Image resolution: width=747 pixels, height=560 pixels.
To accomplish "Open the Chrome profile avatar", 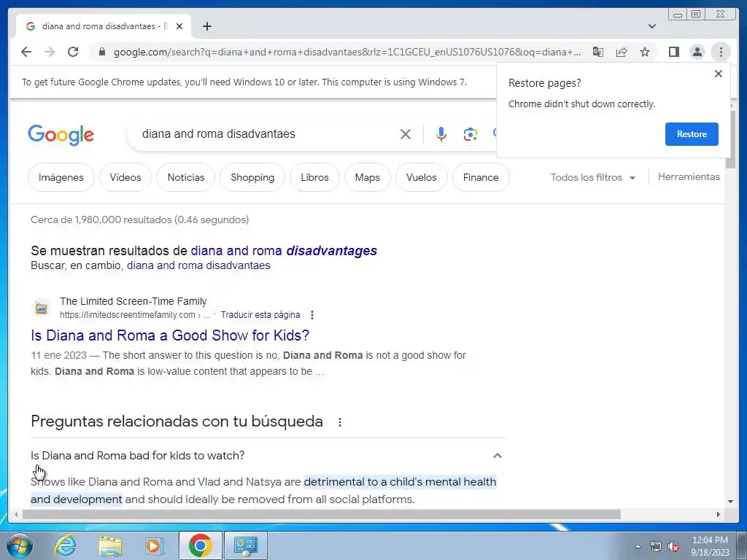I will 697,52.
